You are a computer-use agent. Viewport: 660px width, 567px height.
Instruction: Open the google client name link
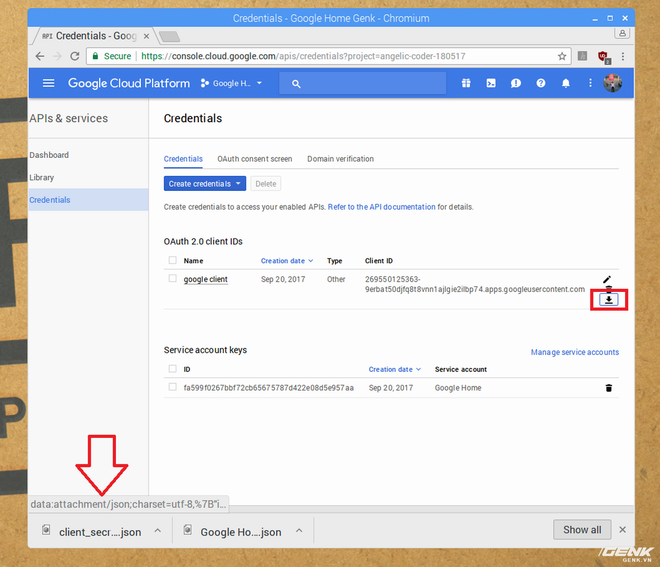pyautogui.click(x=205, y=279)
